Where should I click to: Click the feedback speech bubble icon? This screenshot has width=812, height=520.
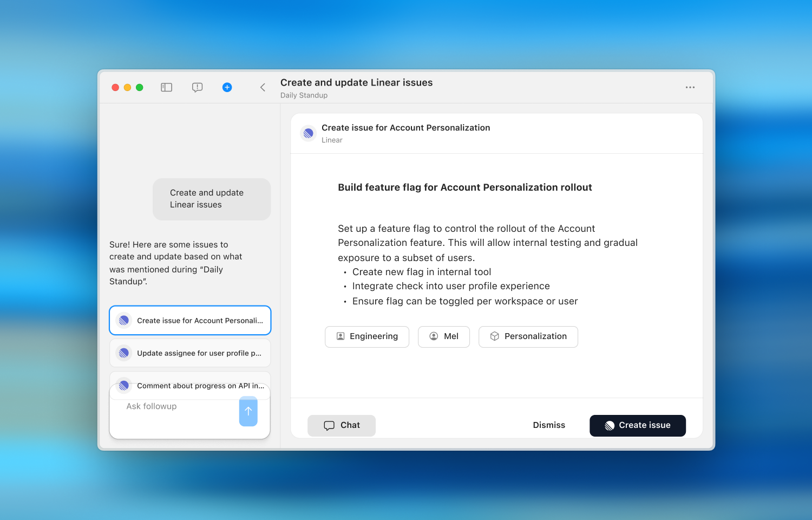pyautogui.click(x=197, y=87)
